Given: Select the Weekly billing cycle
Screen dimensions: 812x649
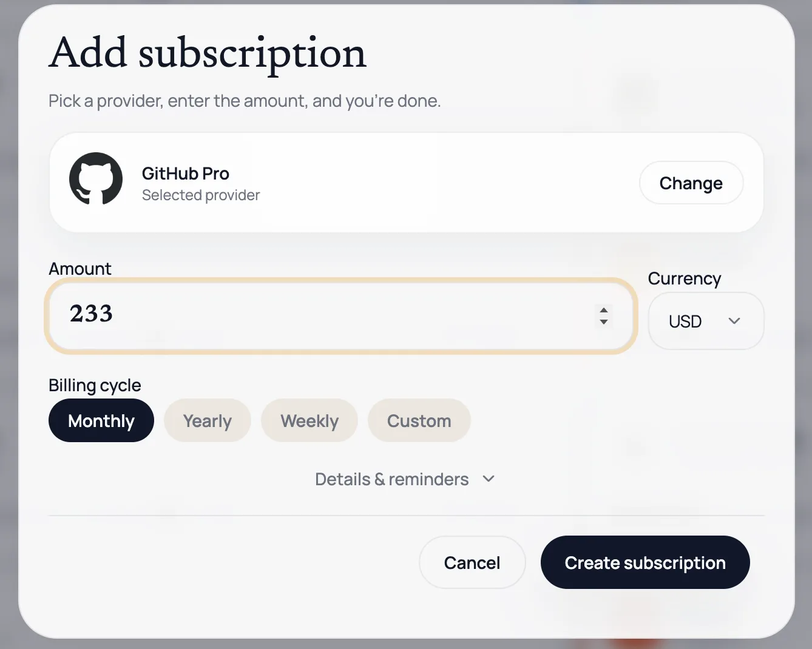Looking at the screenshot, I should [310, 420].
